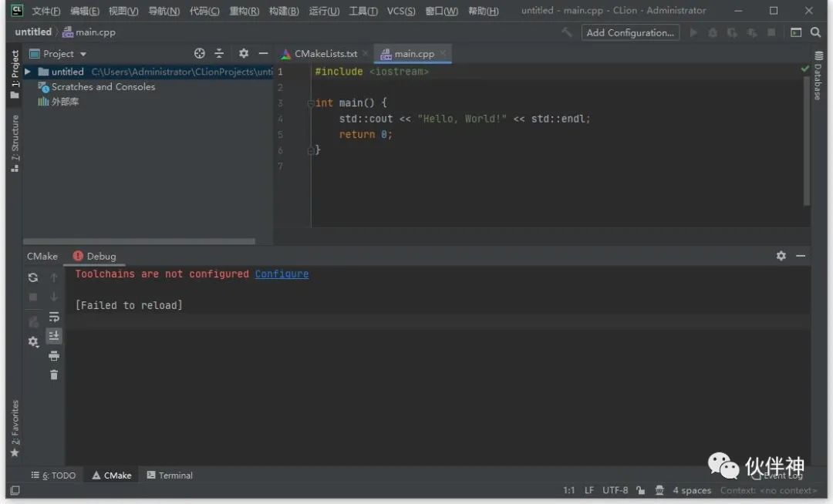Image resolution: width=833 pixels, height=504 pixels.
Task: Toggle read-only lock icon in status bar
Action: 641,490
